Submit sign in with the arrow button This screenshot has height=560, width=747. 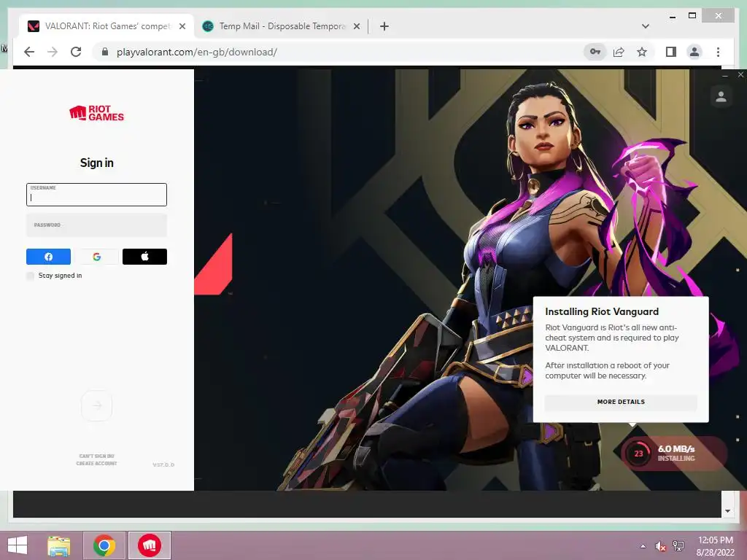97,405
